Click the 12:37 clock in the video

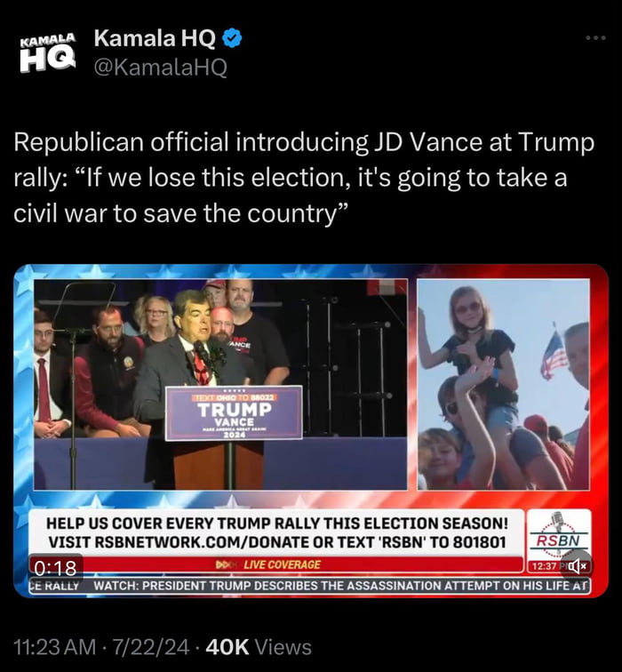coord(544,566)
